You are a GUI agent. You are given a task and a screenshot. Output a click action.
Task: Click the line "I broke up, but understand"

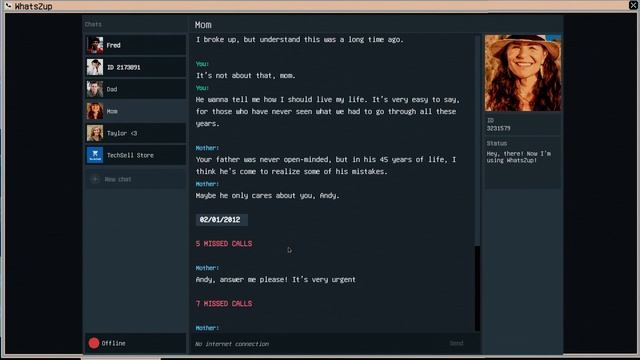[299, 40]
